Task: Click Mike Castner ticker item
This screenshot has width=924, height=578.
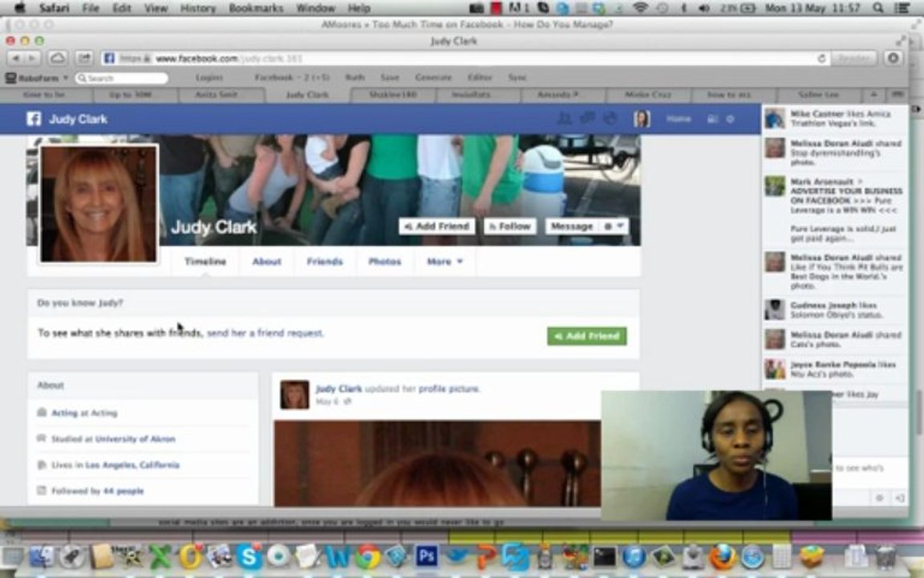Action: (x=835, y=119)
